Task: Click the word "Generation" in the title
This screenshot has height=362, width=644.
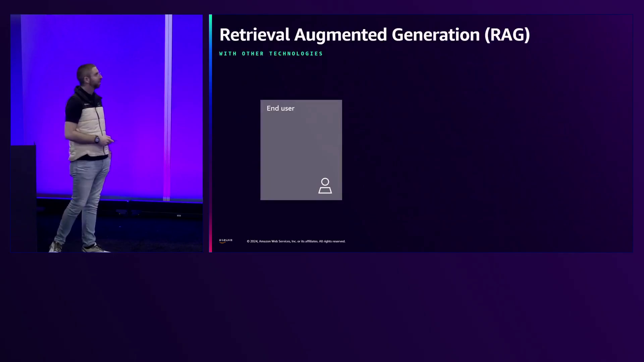Action: click(435, 35)
